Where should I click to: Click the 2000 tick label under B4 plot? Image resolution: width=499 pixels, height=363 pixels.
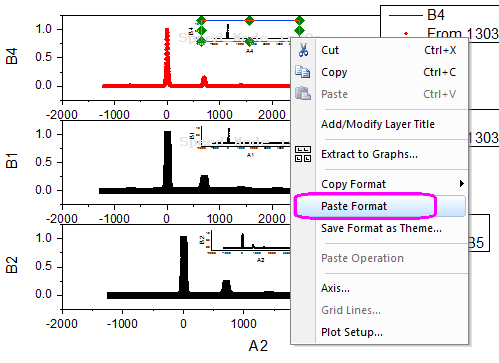[x=272, y=115]
